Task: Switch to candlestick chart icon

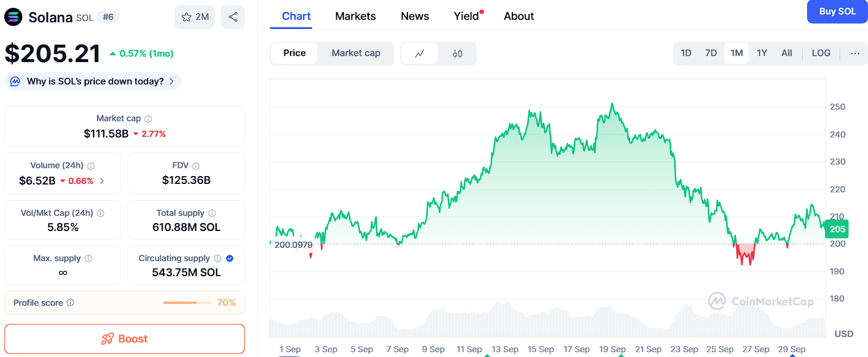Action: 458,54
